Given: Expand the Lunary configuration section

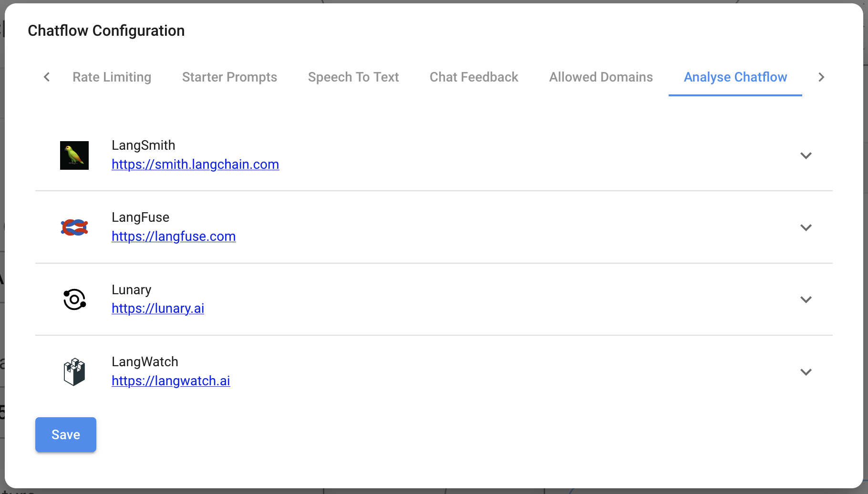Looking at the screenshot, I should pyautogui.click(x=806, y=299).
